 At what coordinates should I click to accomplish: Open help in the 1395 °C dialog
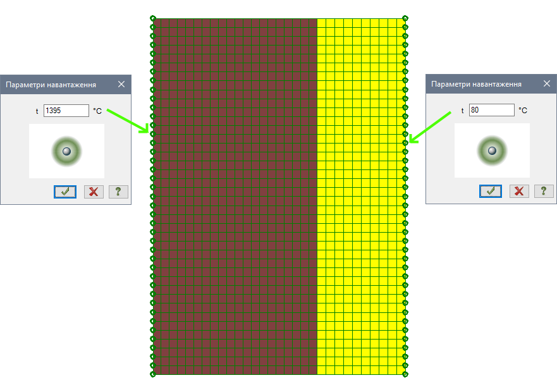point(118,192)
